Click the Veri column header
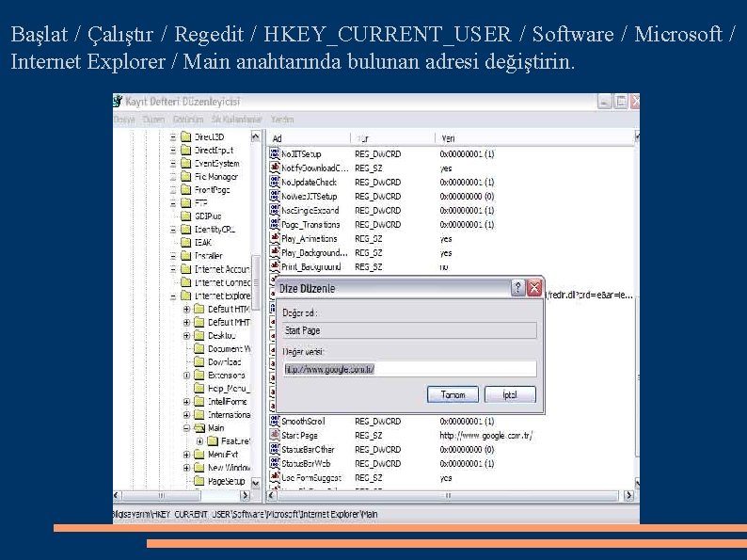The height and width of the screenshot is (560, 747). pos(535,138)
